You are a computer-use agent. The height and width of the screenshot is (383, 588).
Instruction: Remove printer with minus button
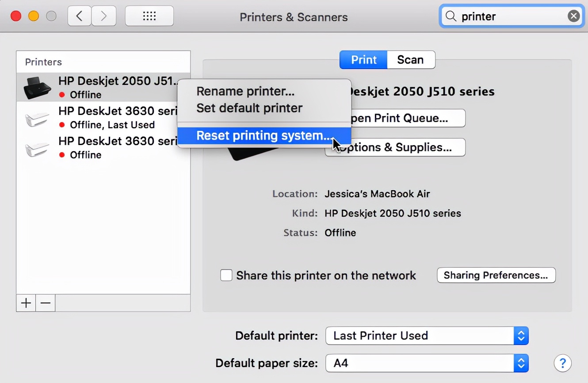point(46,303)
